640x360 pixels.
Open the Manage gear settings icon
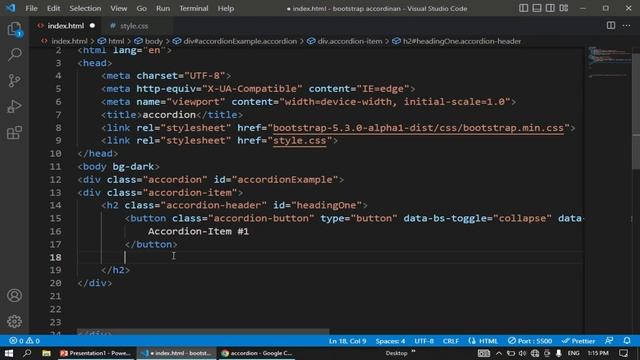click(x=14, y=321)
